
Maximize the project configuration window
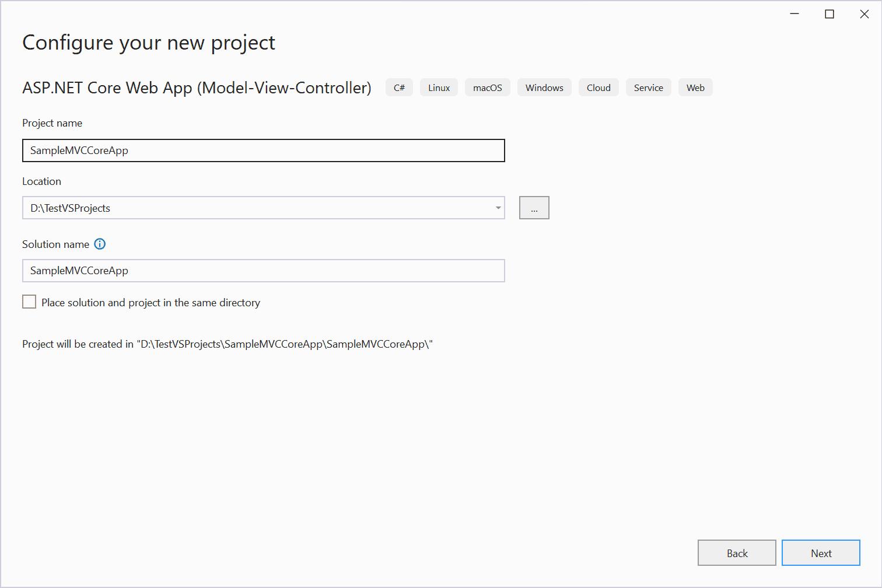pyautogui.click(x=829, y=13)
